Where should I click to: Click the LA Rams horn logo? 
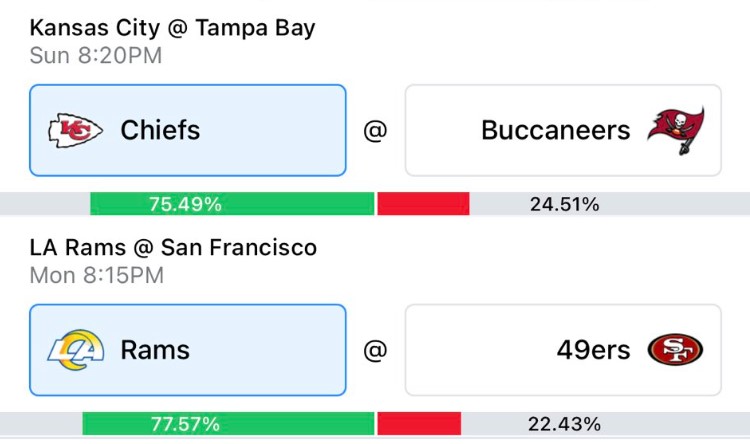76,350
